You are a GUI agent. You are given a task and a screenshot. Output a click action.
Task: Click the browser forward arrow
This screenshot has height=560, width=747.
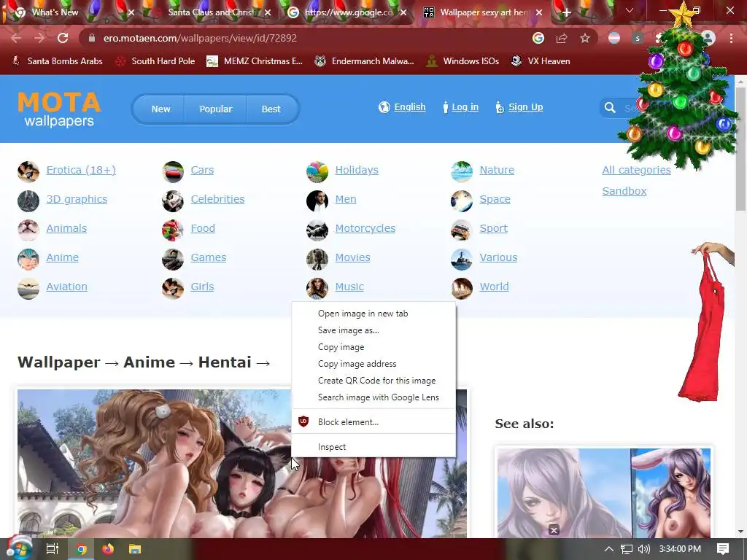tap(39, 38)
